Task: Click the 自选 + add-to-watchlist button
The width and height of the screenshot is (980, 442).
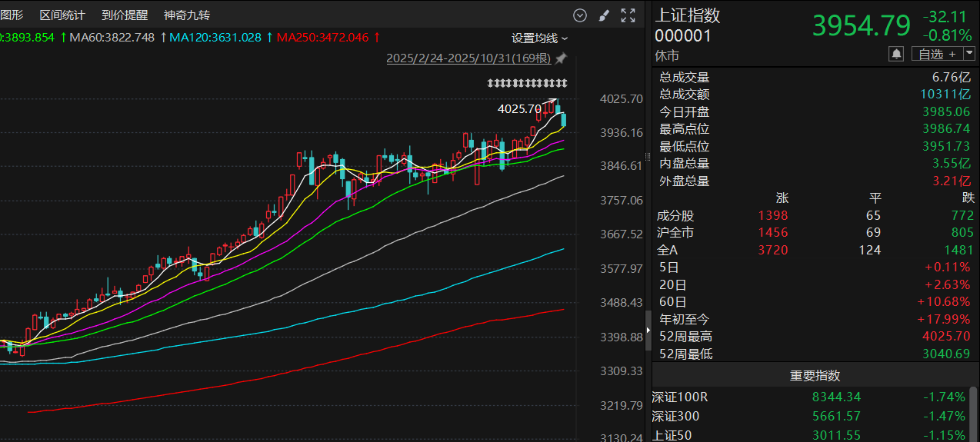Action: [935, 54]
